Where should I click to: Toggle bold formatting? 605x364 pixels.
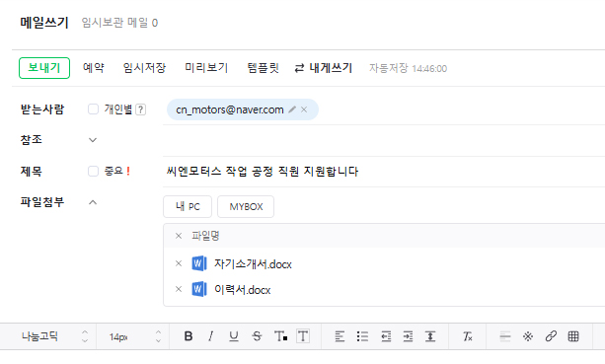coord(189,336)
